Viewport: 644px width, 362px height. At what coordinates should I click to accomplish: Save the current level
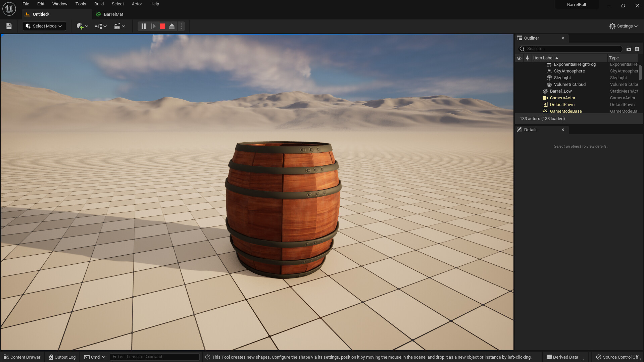pos(8,26)
